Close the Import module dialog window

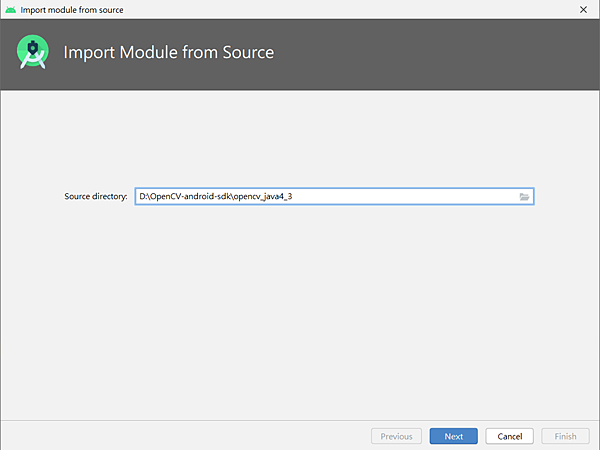(x=583, y=9)
